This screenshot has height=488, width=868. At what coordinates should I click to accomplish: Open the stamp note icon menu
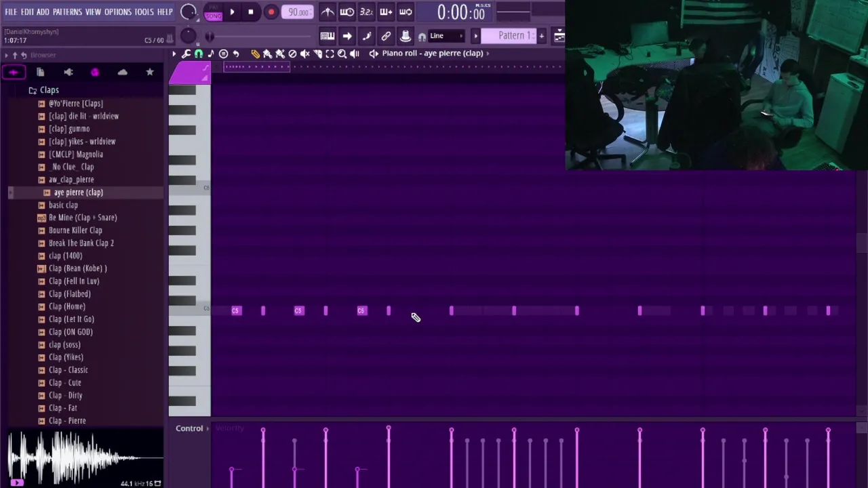coord(211,54)
